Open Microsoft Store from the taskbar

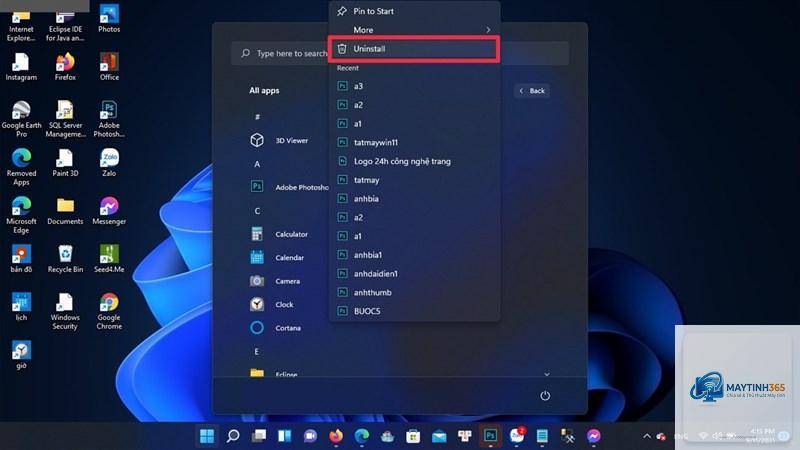[x=413, y=436]
